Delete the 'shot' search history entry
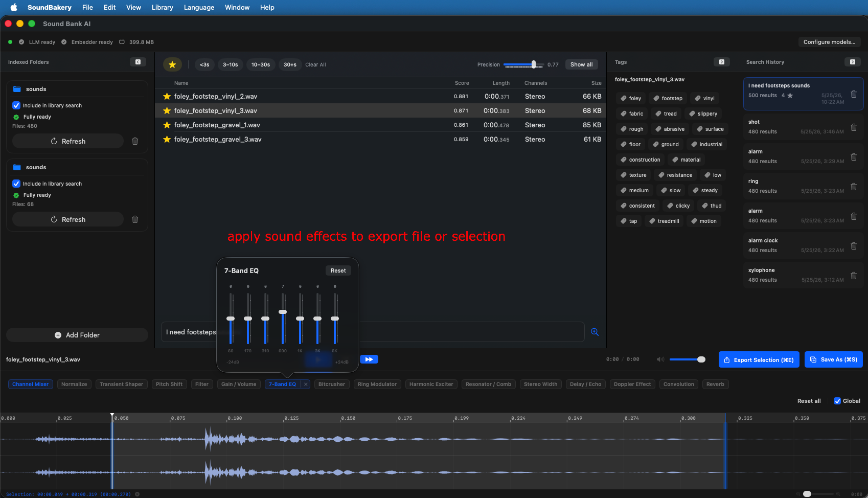Screen dimensions: 868x498 [x=854, y=127]
